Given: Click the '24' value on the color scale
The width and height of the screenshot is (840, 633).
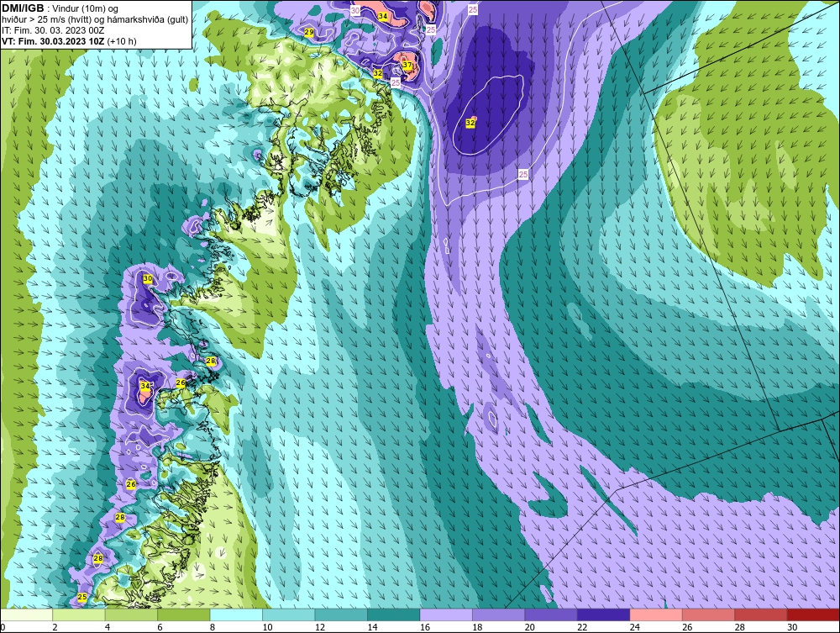Looking at the screenshot, I should point(635,627).
